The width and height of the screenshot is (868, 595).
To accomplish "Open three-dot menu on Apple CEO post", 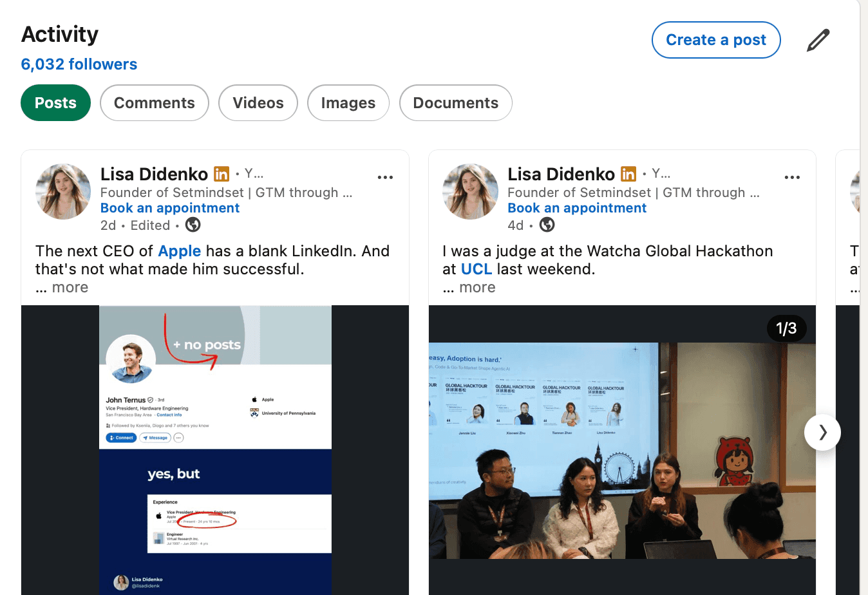I will (385, 177).
